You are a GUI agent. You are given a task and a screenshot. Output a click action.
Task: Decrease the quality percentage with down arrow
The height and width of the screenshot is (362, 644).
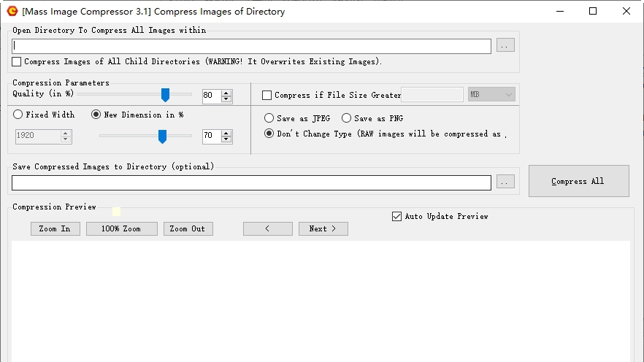[226, 99]
